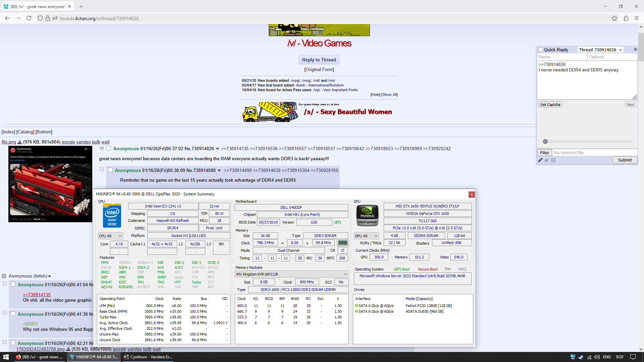Click the plus add-post icon in Quick Reply
The width and height of the screenshot is (644, 362).
[553, 160]
